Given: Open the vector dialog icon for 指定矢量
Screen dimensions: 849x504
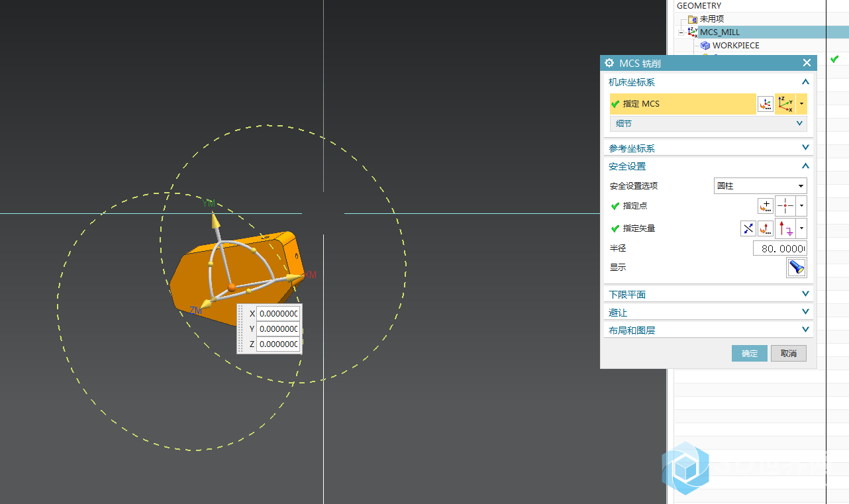Looking at the screenshot, I should tap(765, 228).
